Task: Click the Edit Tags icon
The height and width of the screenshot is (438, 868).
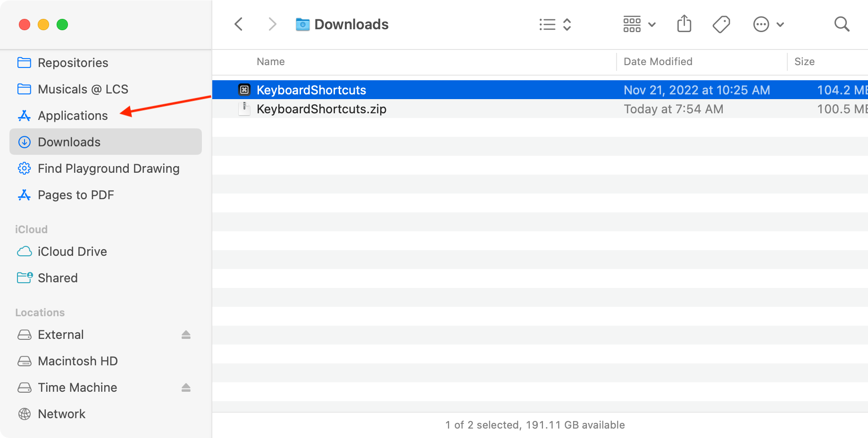Action: (x=721, y=24)
